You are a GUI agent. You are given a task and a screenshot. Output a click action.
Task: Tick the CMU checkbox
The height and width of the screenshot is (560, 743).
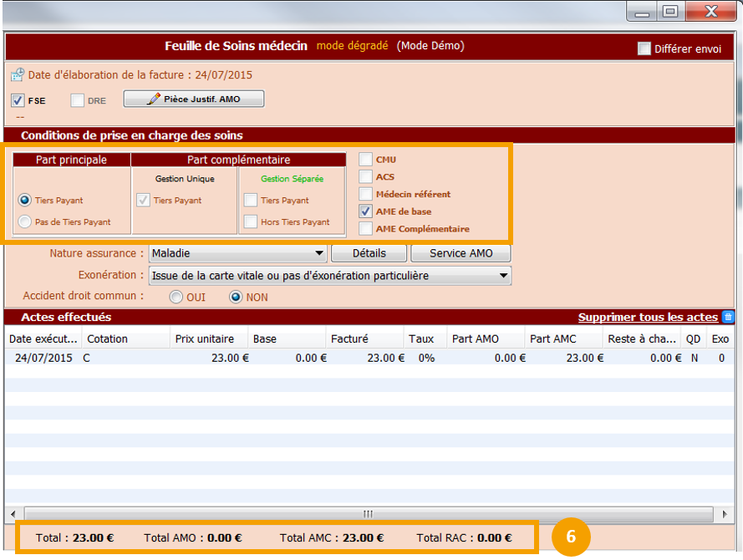[x=365, y=159]
